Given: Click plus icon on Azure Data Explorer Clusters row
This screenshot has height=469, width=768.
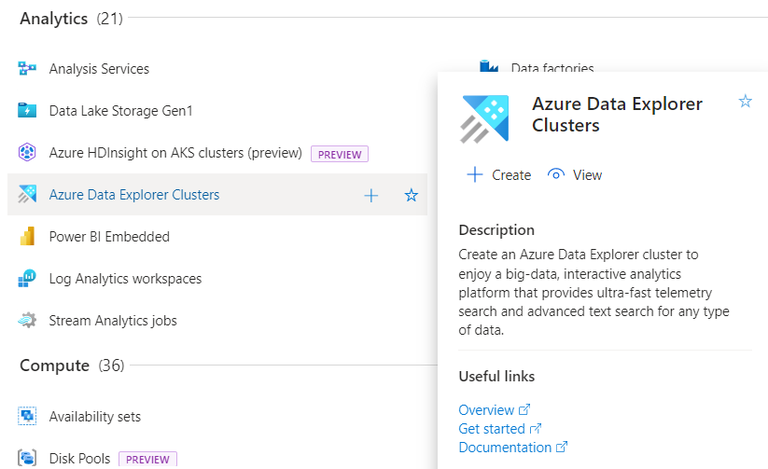Looking at the screenshot, I should point(371,196).
